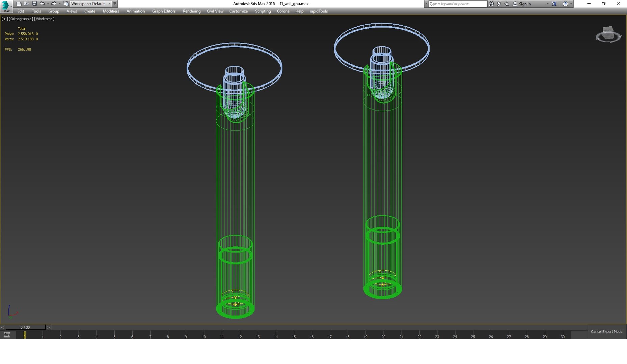
Task: Click the Open File folder icon
Action: (26, 4)
